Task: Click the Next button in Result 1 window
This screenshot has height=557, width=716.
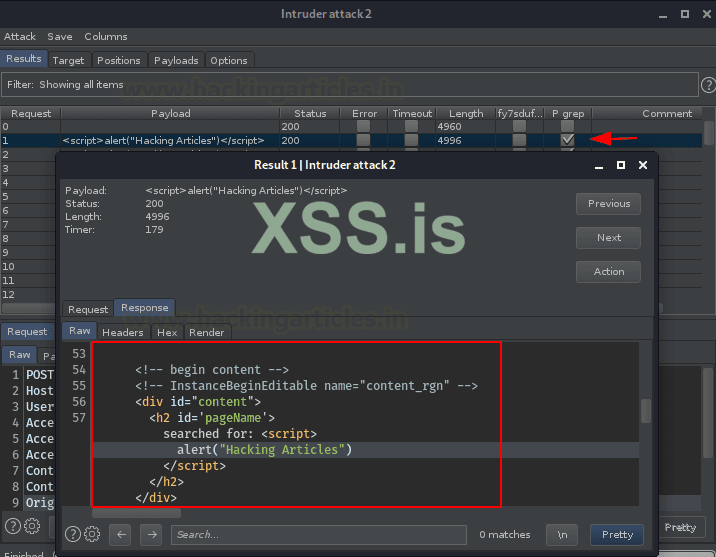Action: [x=608, y=237]
